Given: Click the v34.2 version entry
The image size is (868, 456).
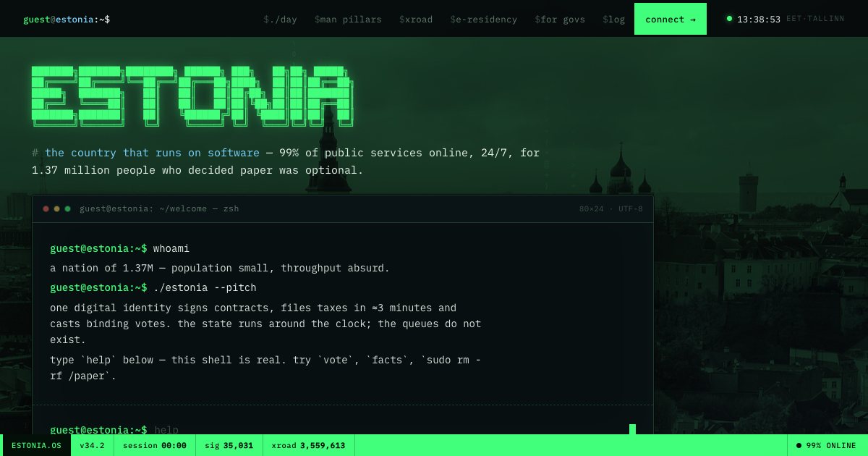Looking at the screenshot, I should click(92, 445).
